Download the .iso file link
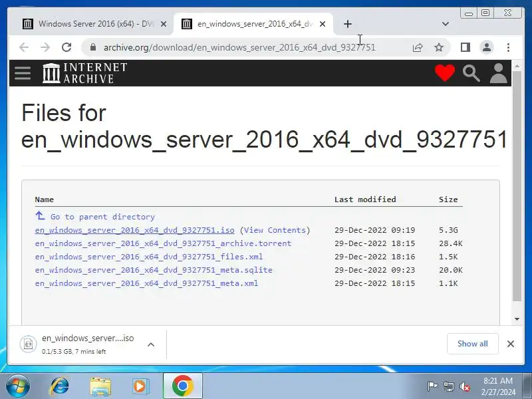532x399 pixels. (134, 230)
